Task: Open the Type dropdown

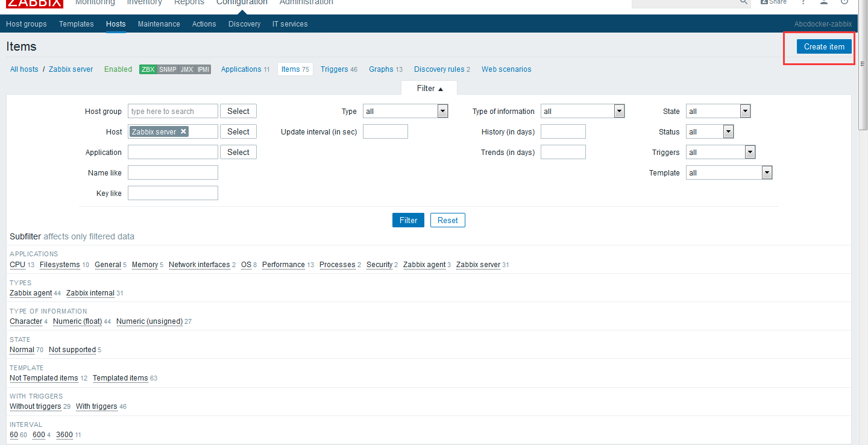Action: point(406,111)
